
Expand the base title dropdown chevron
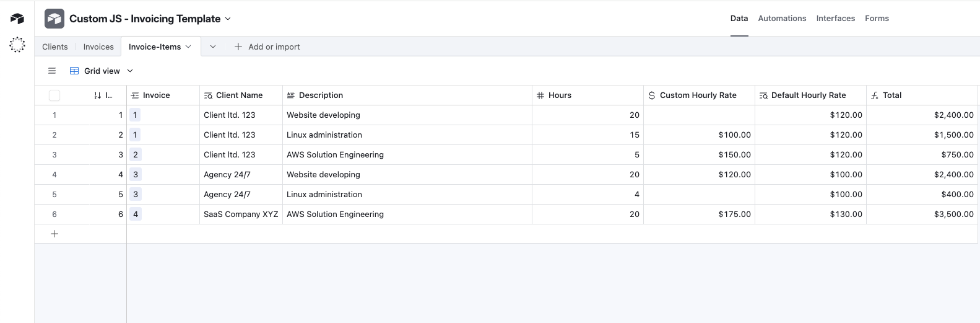click(228, 19)
